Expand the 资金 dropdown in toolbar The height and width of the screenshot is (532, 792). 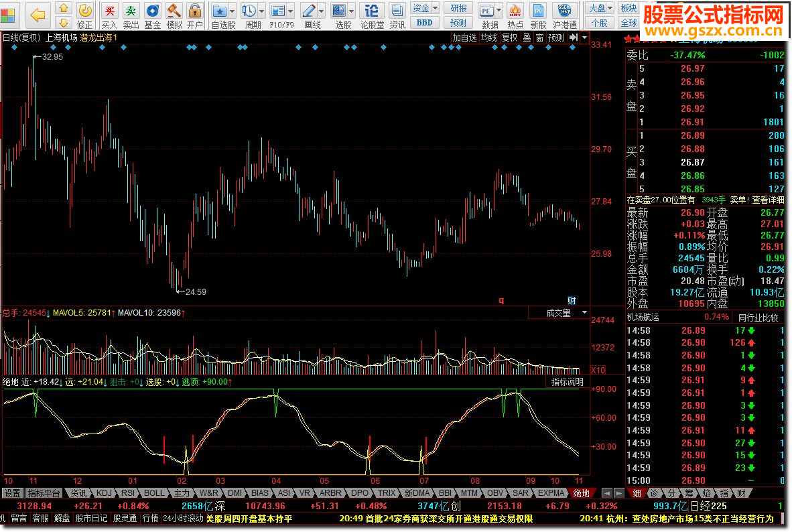pos(434,8)
